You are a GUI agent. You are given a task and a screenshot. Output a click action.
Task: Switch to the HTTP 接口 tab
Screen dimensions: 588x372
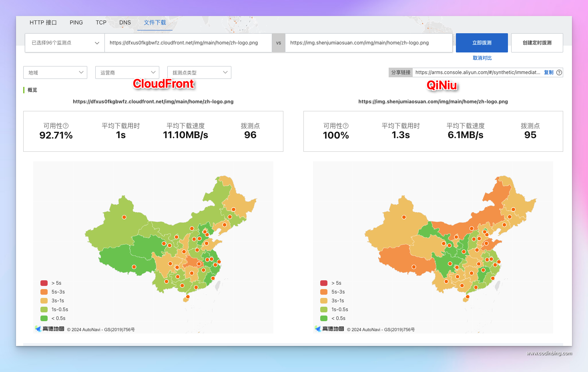tap(43, 22)
